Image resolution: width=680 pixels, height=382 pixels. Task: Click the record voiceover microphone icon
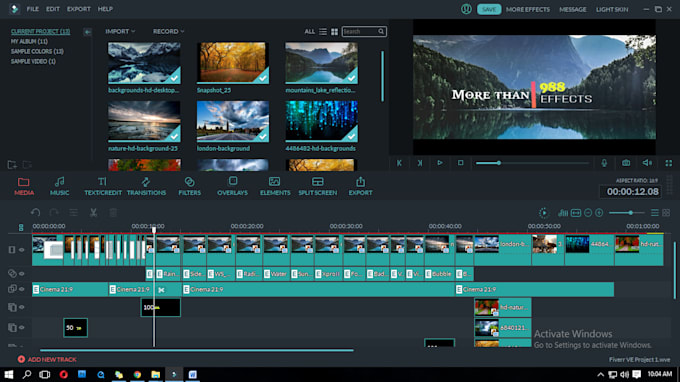604,163
